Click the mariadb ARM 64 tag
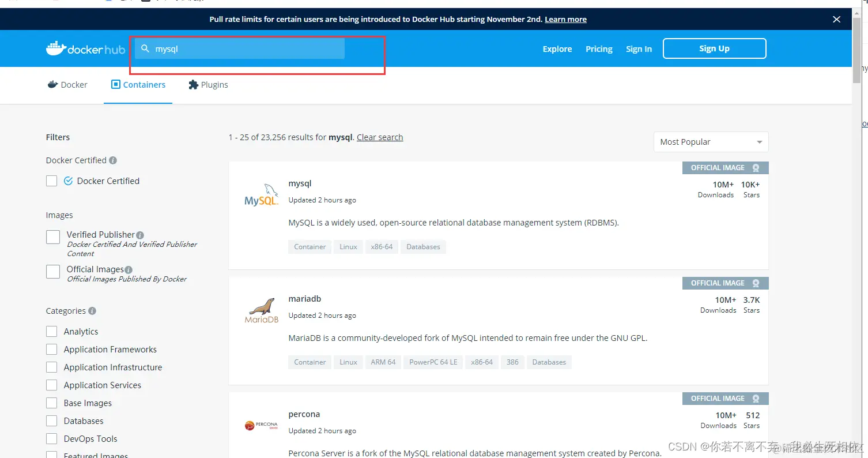 (x=383, y=362)
